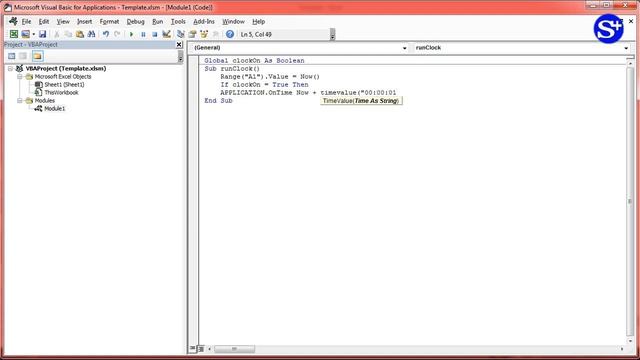Select Sheet1 (Sheet1) in project tree

[64, 84]
